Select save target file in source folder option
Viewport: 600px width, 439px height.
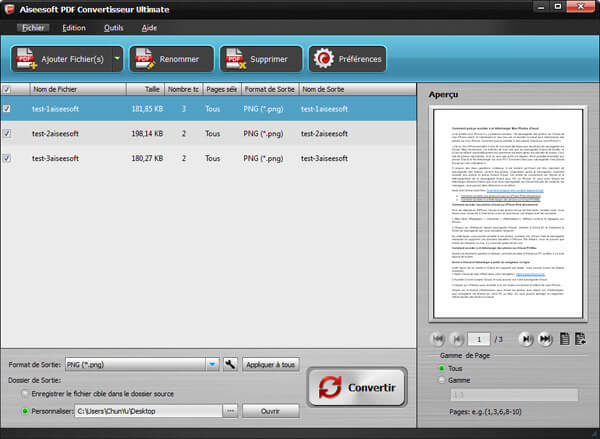pyautogui.click(x=26, y=393)
